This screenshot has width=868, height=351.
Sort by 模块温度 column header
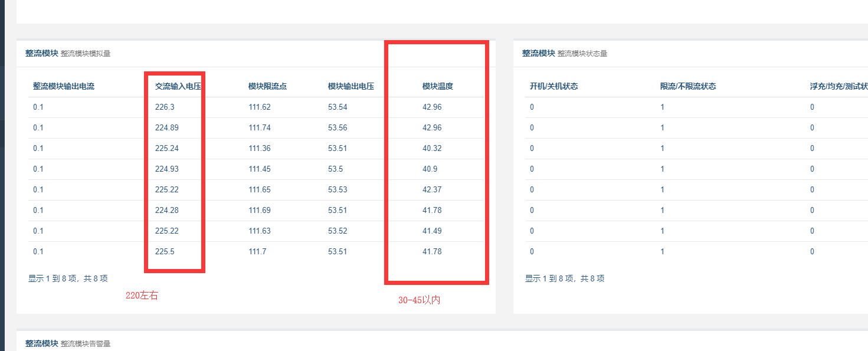click(438, 86)
